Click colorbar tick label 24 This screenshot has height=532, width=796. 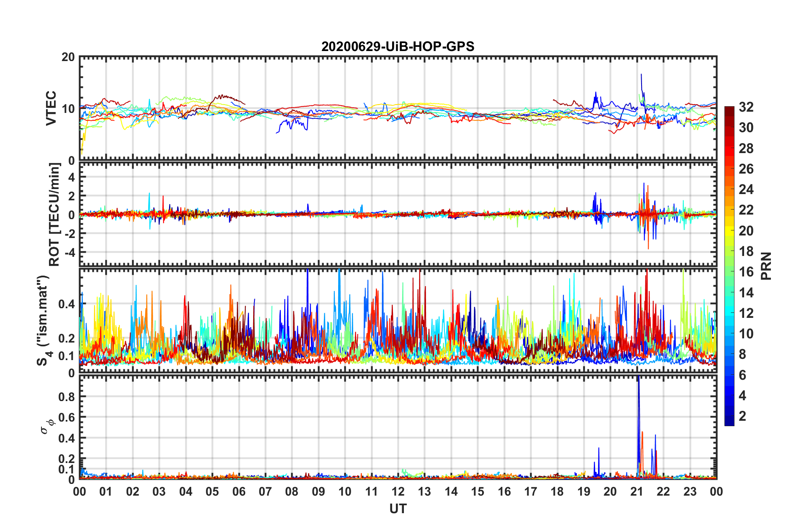point(746,189)
